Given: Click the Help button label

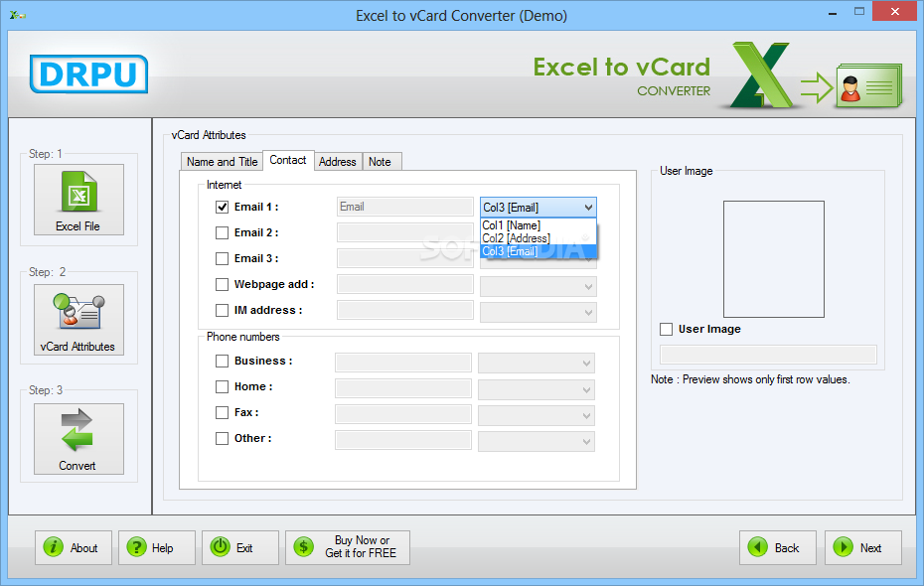Looking at the screenshot, I should pos(163,547).
